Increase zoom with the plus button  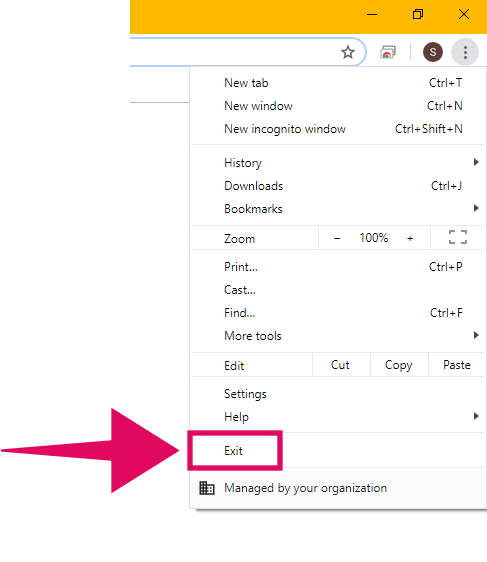(x=410, y=238)
